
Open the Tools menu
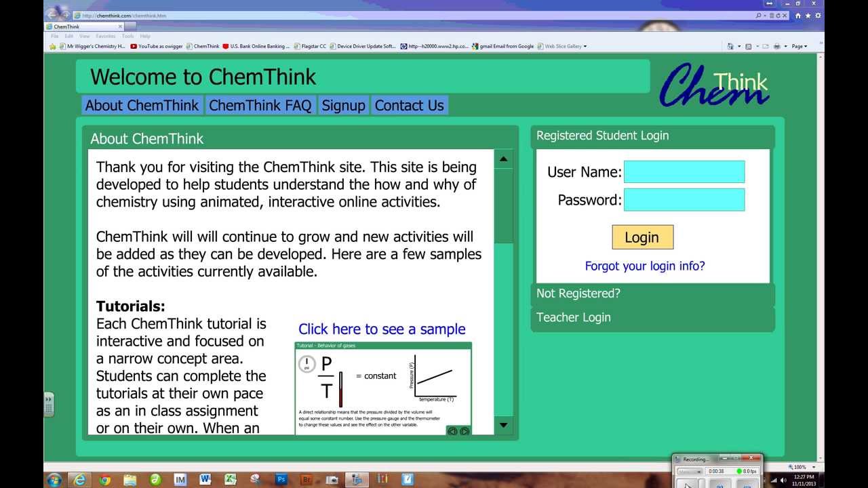coord(127,36)
